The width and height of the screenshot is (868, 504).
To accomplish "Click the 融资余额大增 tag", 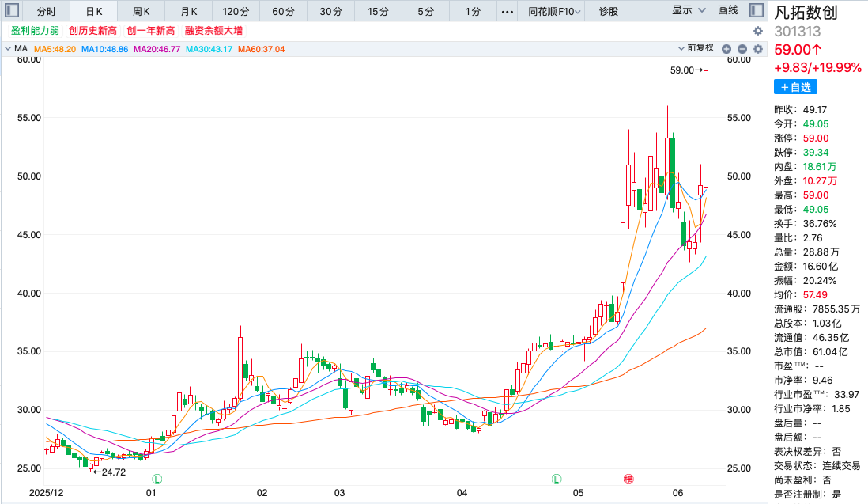I will pyautogui.click(x=213, y=31).
